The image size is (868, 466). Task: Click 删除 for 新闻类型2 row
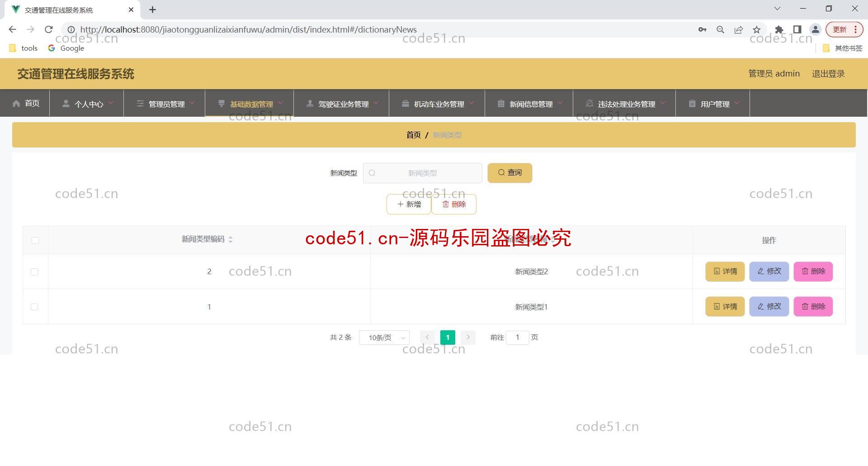pos(813,271)
